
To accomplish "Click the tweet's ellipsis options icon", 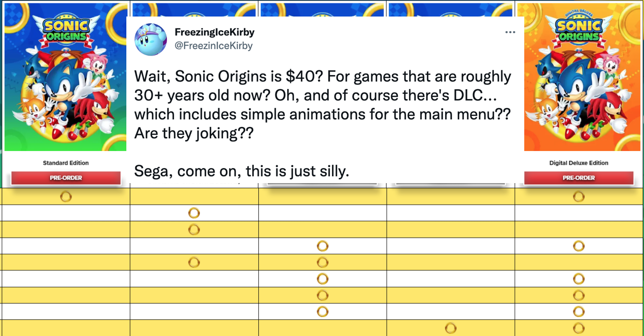I will point(511,32).
